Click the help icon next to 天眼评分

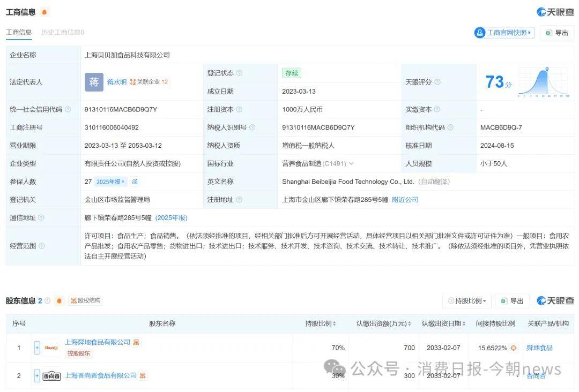[437, 82]
